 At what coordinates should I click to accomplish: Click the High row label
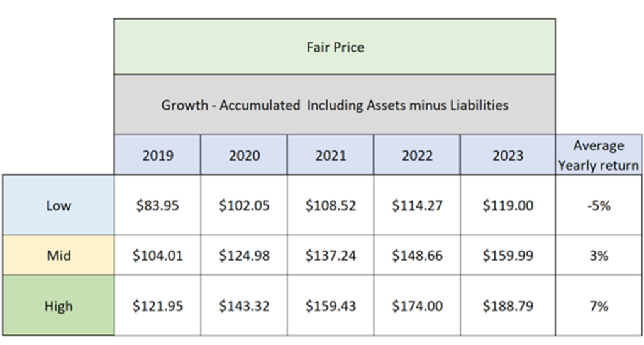[58, 307]
